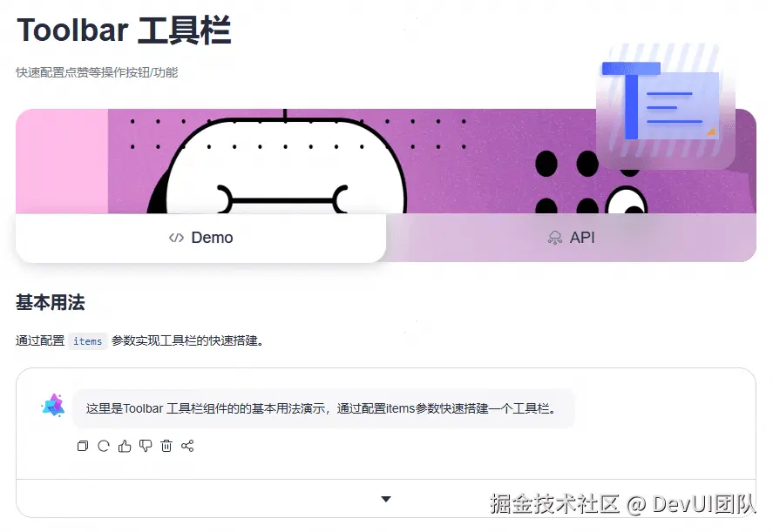The width and height of the screenshot is (773, 532).
Task: Open the API tab
Action: coord(572,238)
